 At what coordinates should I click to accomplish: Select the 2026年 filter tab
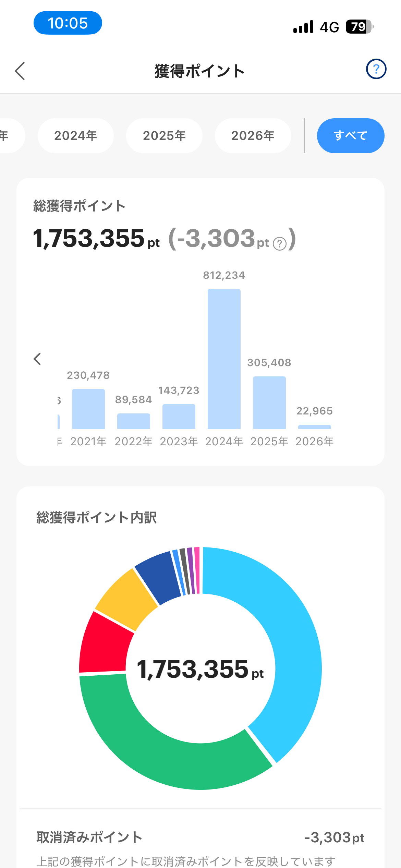(253, 136)
